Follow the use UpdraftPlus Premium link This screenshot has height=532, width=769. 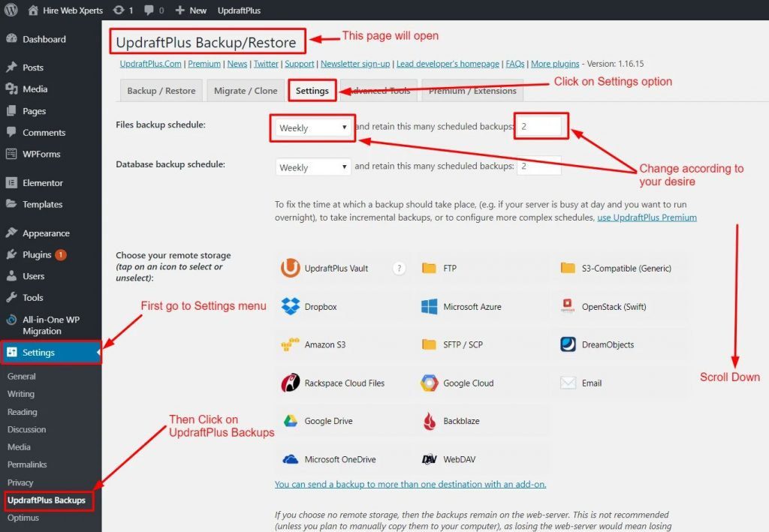647,218
